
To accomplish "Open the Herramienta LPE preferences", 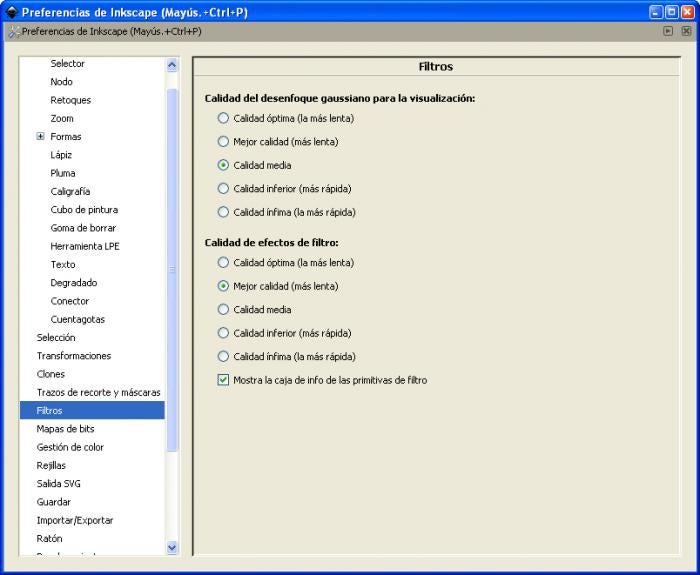I will coord(85,246).
